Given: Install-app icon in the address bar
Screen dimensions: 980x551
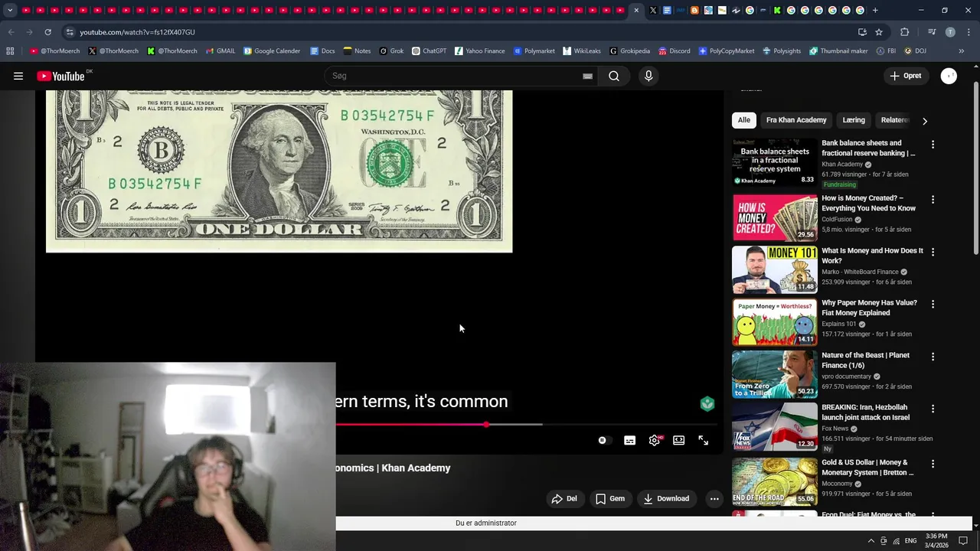Looking at the screenshot, I should 862,32.
